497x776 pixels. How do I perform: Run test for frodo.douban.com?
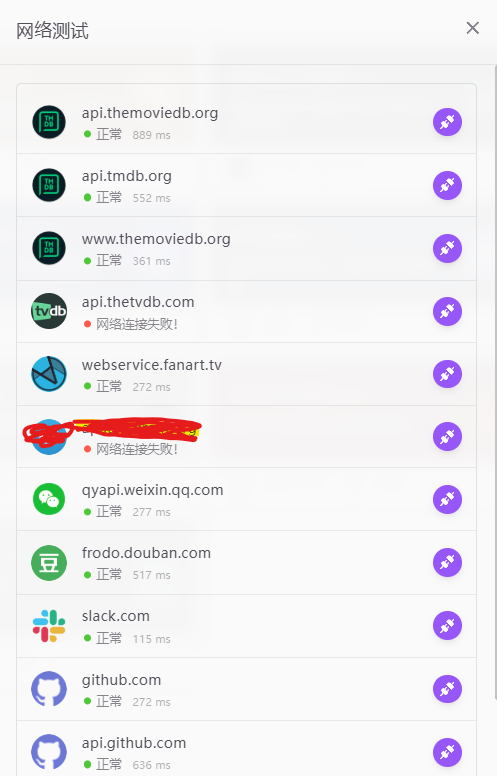(x=447, y=562)
